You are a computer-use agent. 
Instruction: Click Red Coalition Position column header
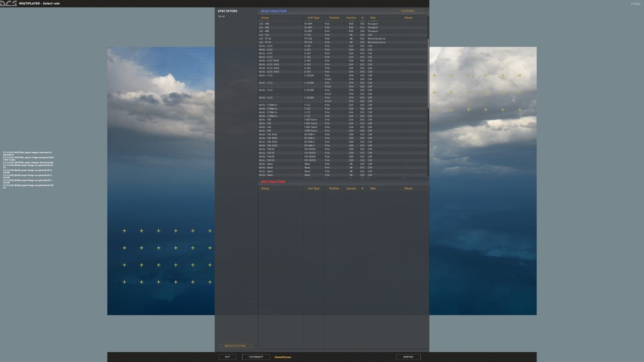[334, 188]
